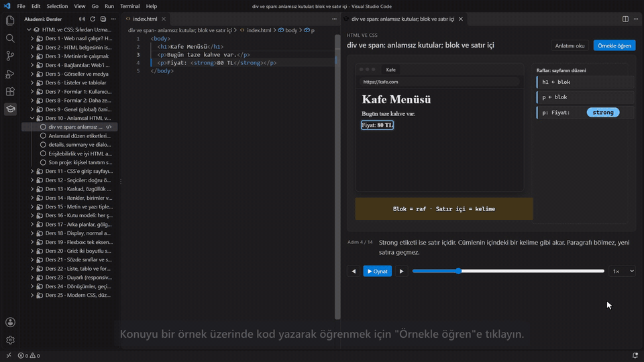Open the notifications bell in status bar
Screen dimensions: 644x362
point(635,355)
